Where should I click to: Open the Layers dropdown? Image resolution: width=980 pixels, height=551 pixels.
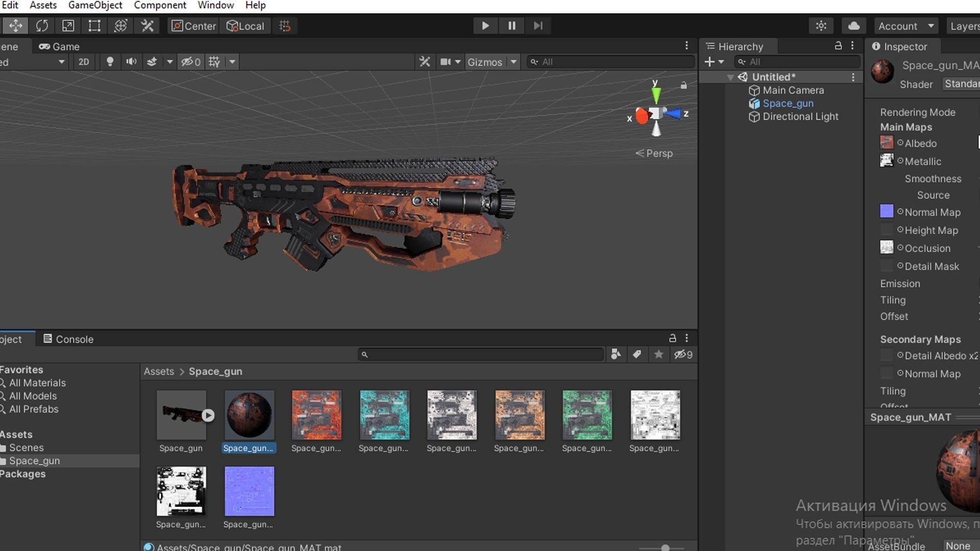tap(964, 26)
